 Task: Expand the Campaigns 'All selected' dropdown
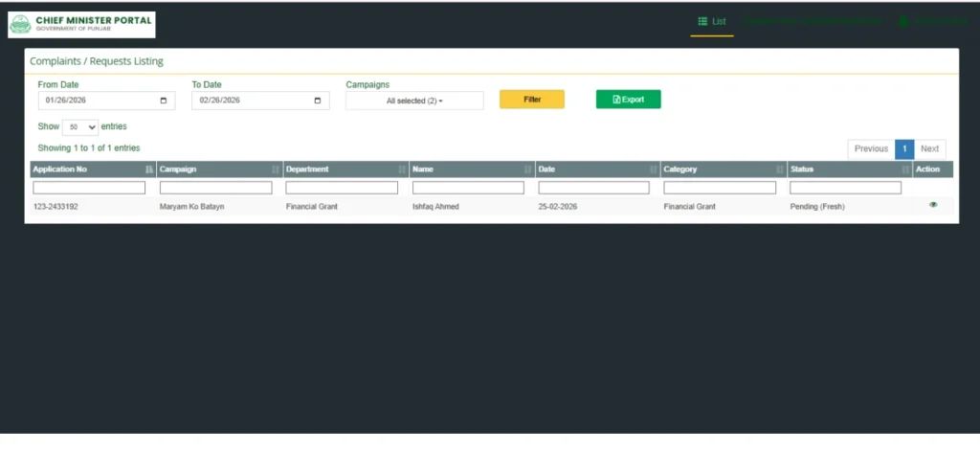click(414, 101)
